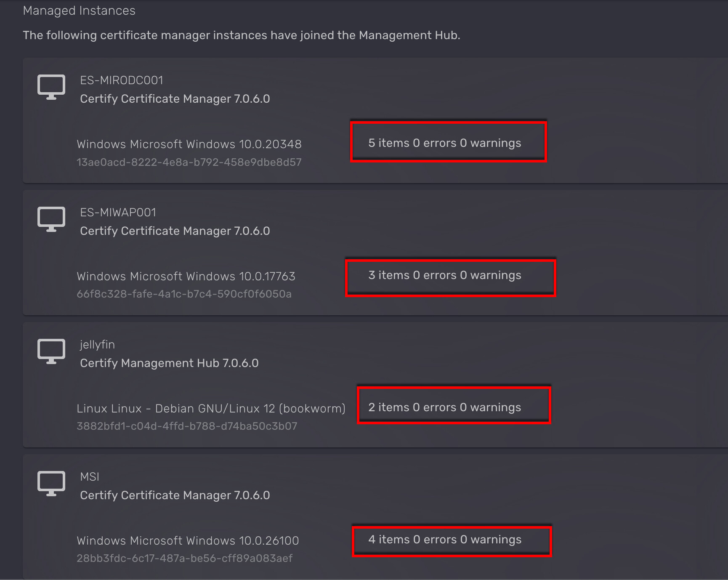The image size is (728, 580).
Task: Click the Windows 10.0.17763 OS text
Action: (x=186, y=277)
